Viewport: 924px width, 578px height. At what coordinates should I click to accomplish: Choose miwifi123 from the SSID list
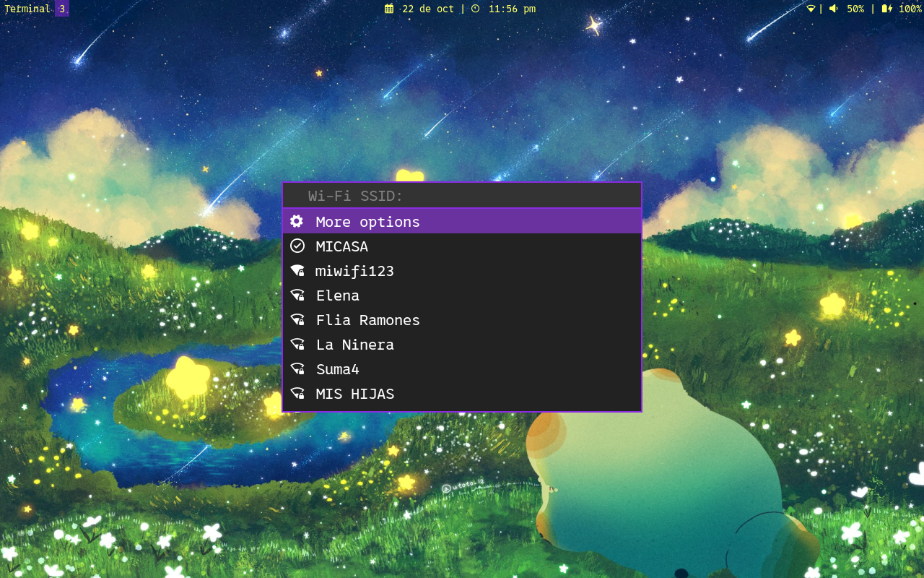coord(354,270)
